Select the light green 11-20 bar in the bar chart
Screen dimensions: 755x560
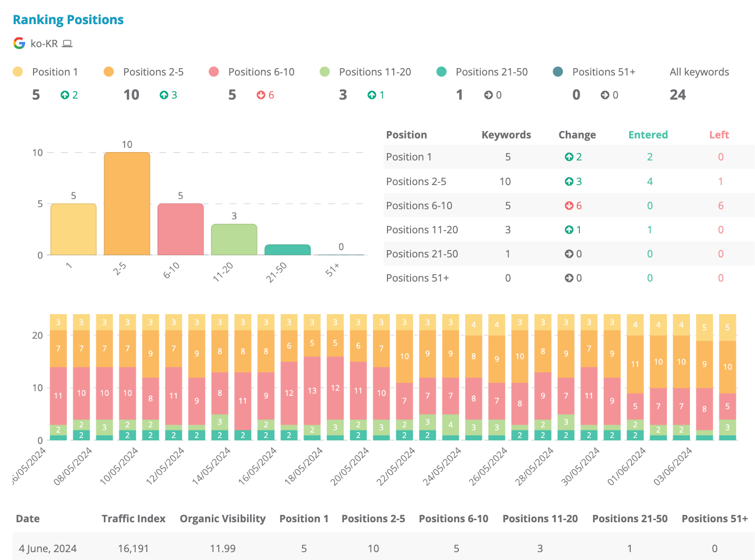point(234,240)
